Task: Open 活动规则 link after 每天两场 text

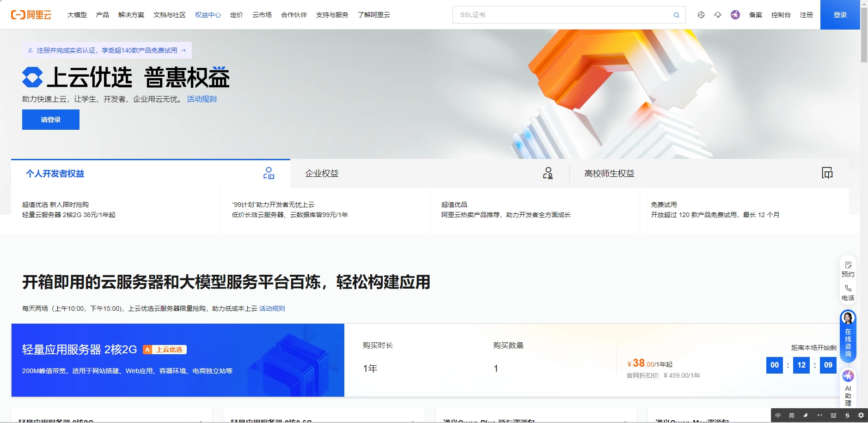Action: [272, 308]
